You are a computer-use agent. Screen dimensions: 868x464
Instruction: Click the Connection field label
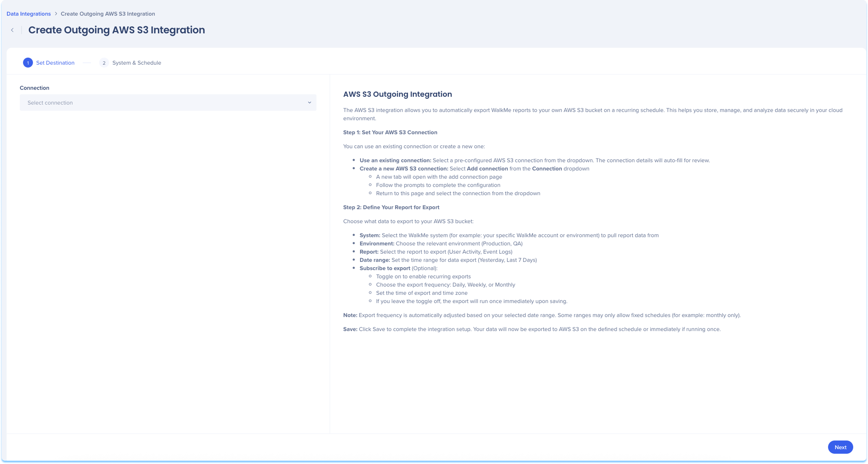[x=35, y=88]
